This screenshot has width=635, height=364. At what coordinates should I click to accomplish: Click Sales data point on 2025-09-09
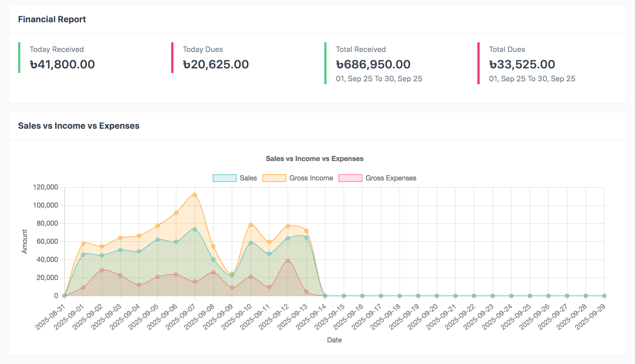[x=232, y=276]
